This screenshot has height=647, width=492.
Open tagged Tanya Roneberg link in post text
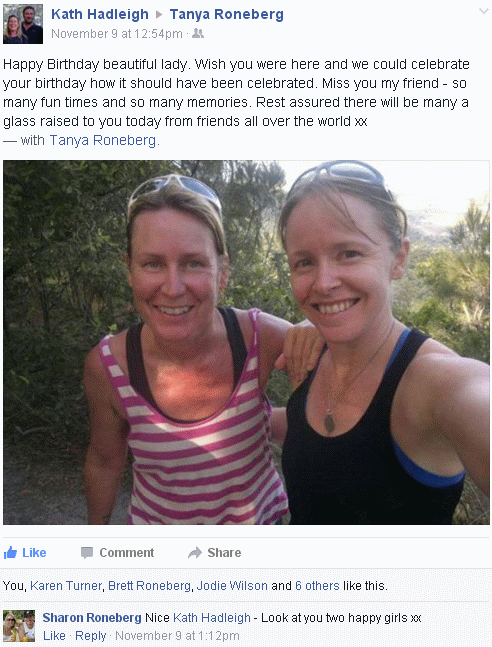tap(103, 140)
